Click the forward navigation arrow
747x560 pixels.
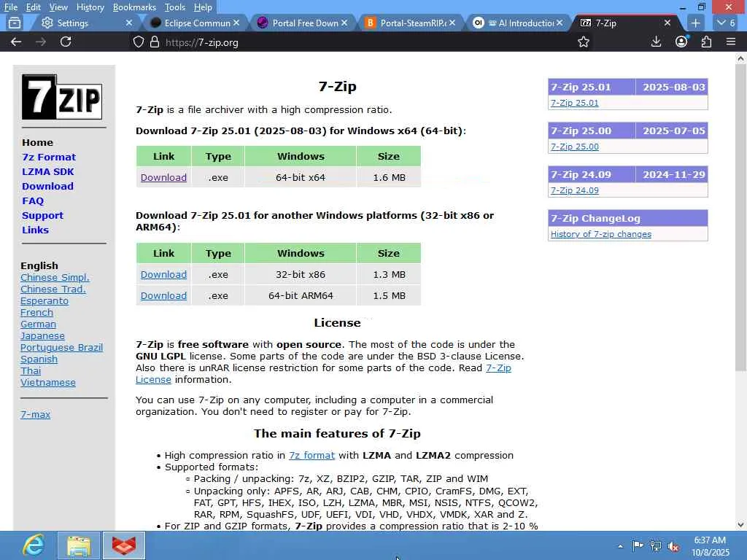[x=41, y=42]
